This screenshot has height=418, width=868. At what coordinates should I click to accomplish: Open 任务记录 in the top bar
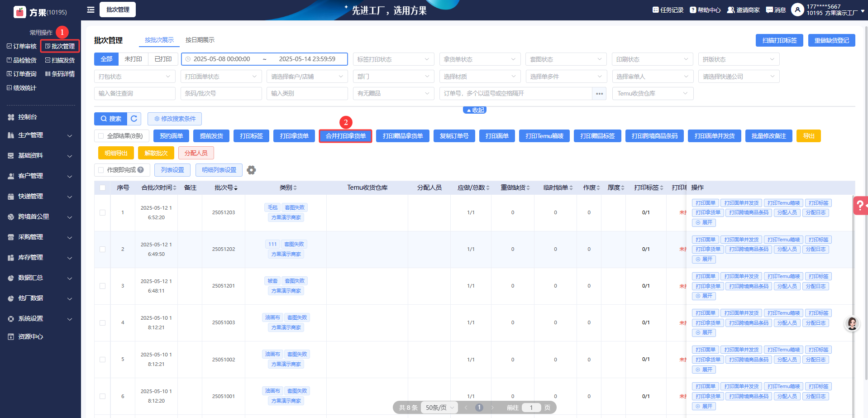point(668,10)
